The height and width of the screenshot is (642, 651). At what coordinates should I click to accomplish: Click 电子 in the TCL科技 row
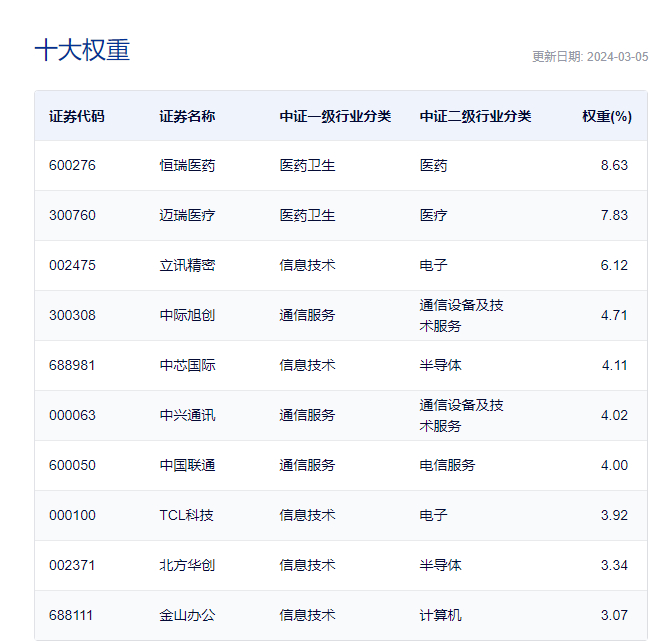[x=433, y=515]
